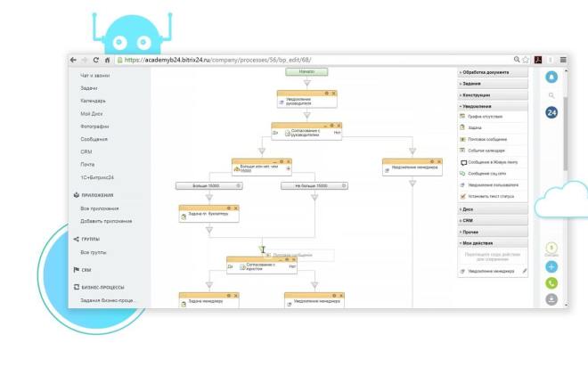Open the notifications bell in the right bar
Screen dimensions: 588x392
[551, 77]
